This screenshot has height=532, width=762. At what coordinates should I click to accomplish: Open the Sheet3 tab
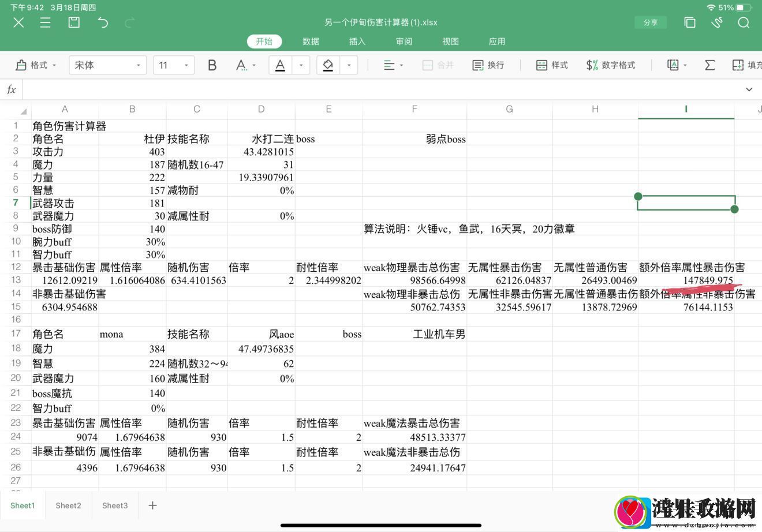coord(115,505)
